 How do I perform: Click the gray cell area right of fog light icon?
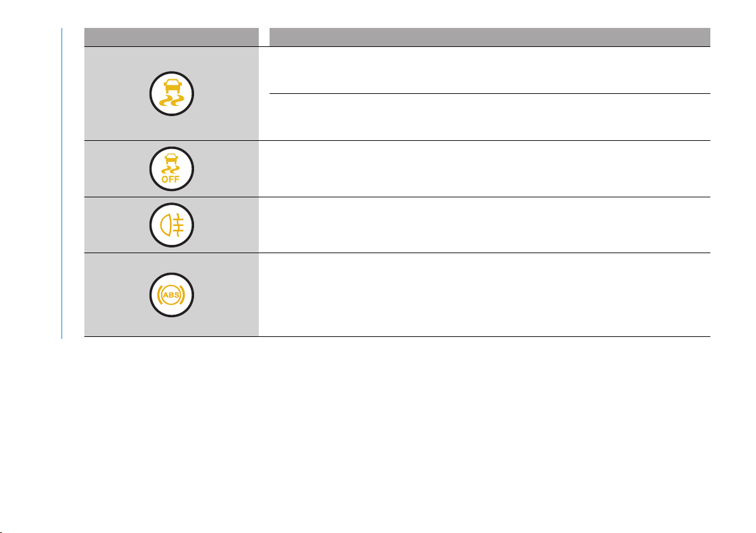coord(226,225)
